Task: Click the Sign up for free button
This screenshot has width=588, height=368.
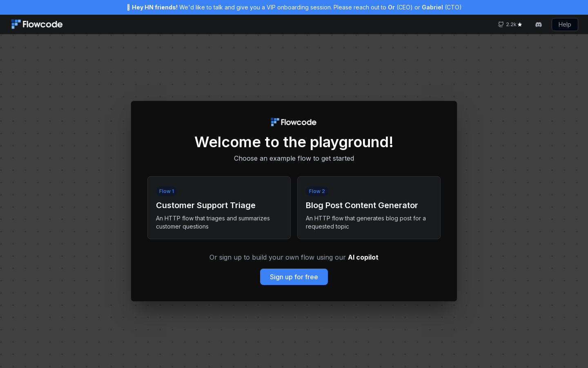Action: [x=294, y=277]
